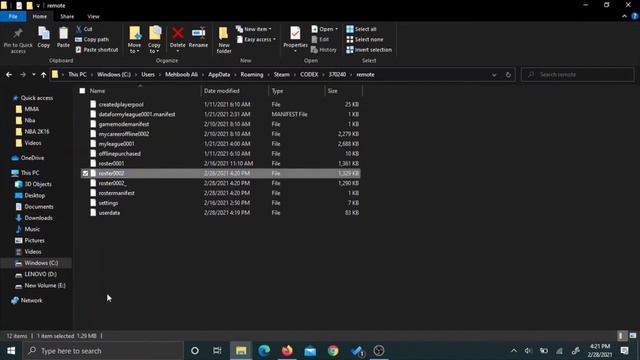
Task: Select the userdata file
Action: tap(109, 213)
